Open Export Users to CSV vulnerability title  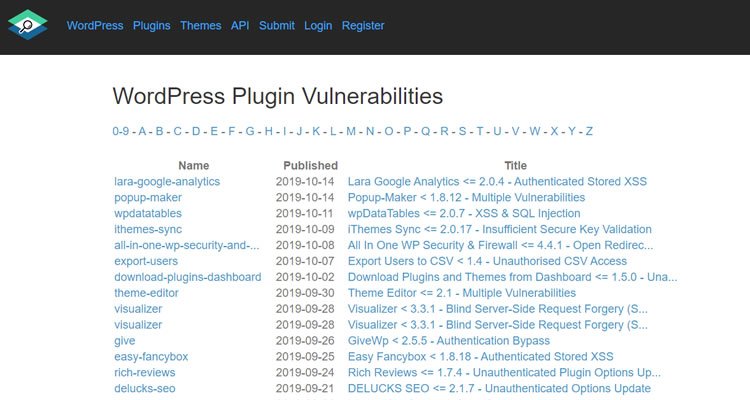(487, 261)
